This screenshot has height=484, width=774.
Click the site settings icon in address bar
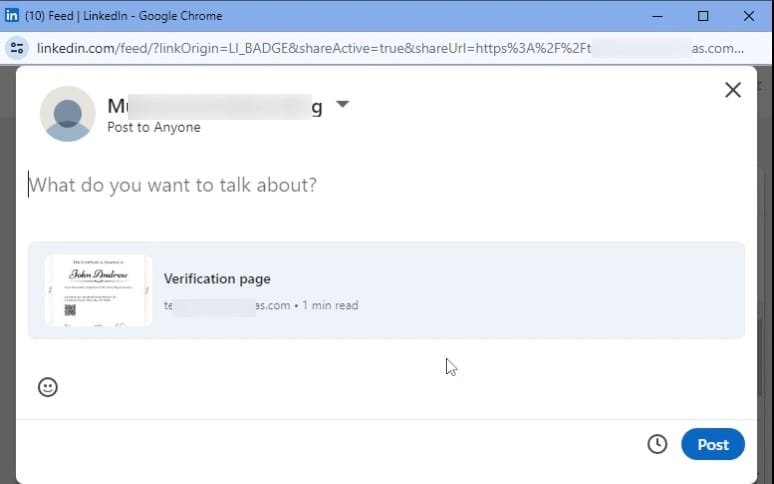coord(17,48)
